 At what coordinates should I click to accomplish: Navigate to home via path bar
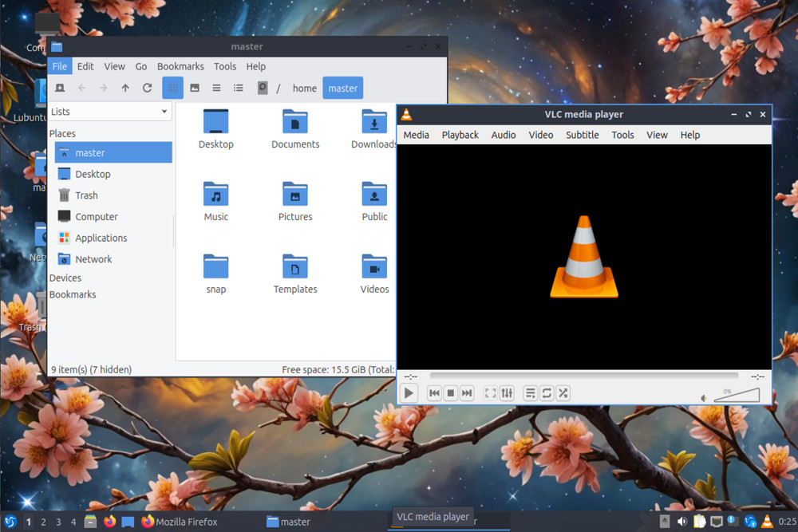[304, 88]
